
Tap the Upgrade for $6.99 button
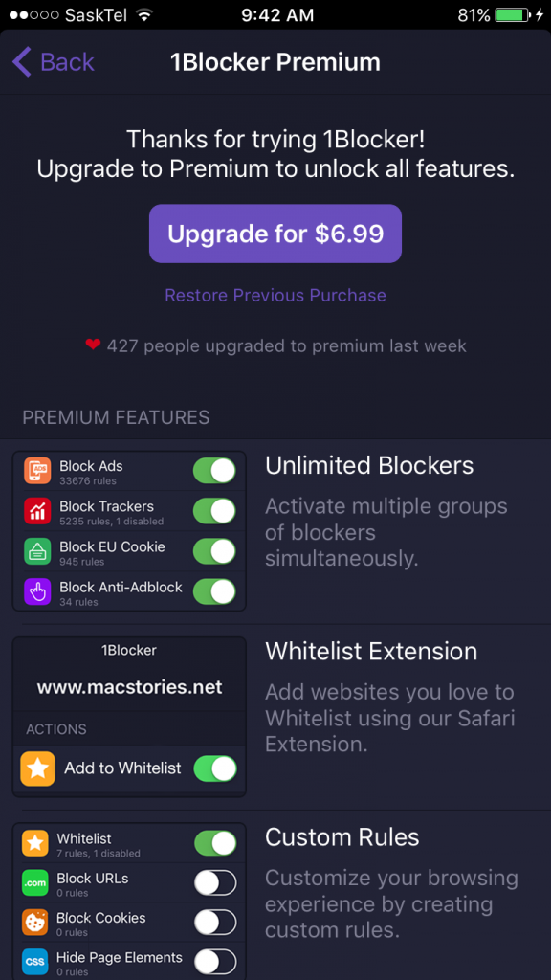click(x=275, y=234)
